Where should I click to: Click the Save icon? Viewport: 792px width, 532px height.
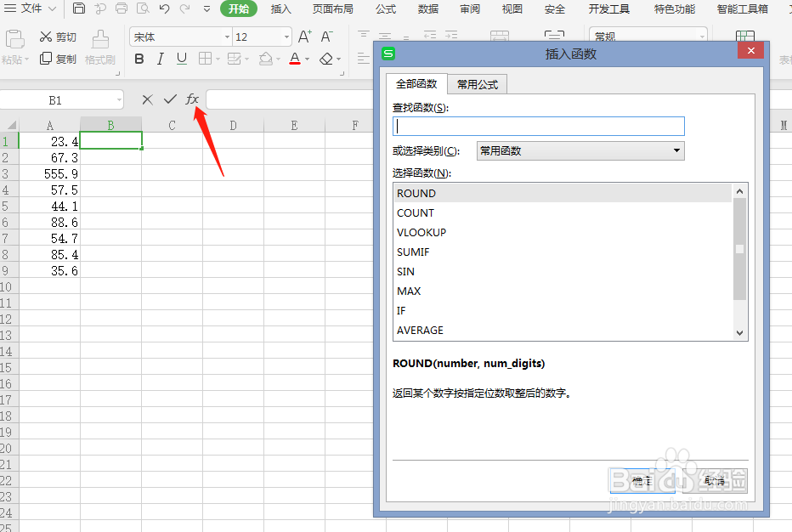(x=79, y=9)
